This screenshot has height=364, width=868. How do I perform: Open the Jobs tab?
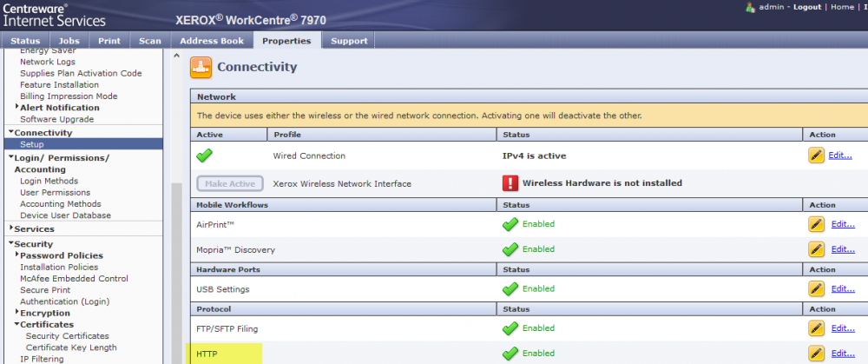67,41
